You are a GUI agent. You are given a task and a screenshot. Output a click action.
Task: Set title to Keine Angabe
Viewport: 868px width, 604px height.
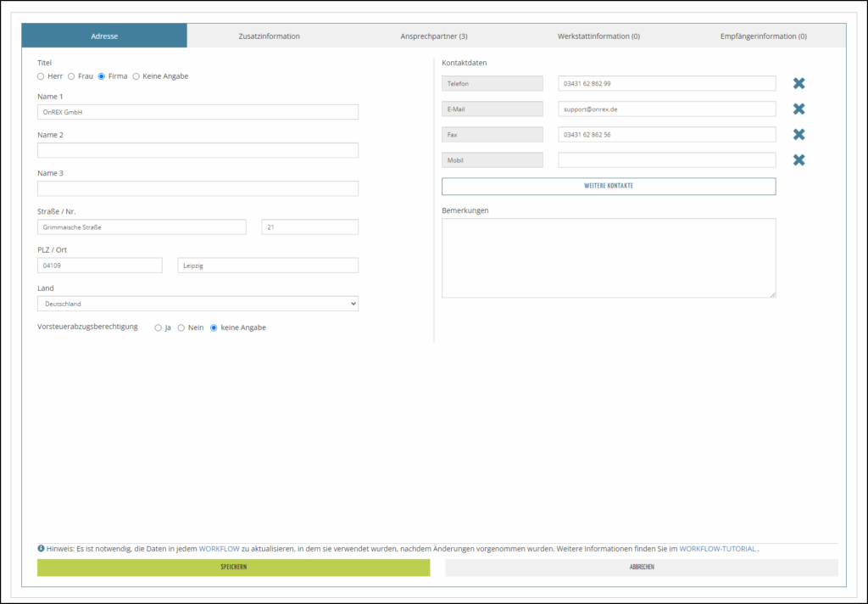click(136, 76)
